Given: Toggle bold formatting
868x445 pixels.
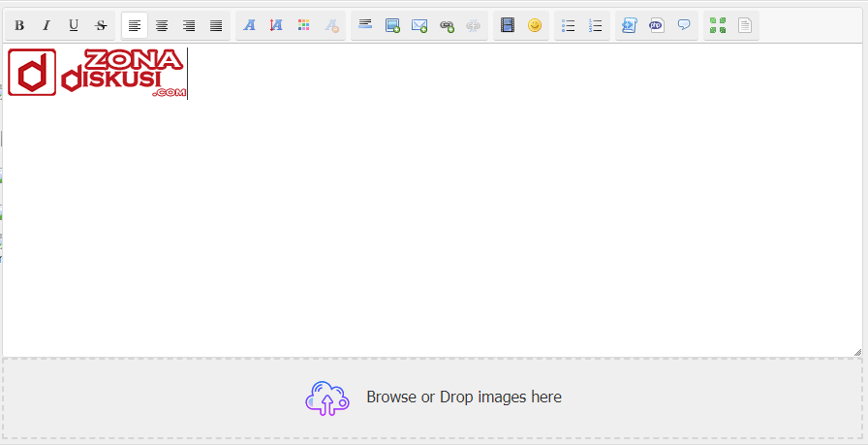Looking at the screenshot, I should tap(19, 25).
